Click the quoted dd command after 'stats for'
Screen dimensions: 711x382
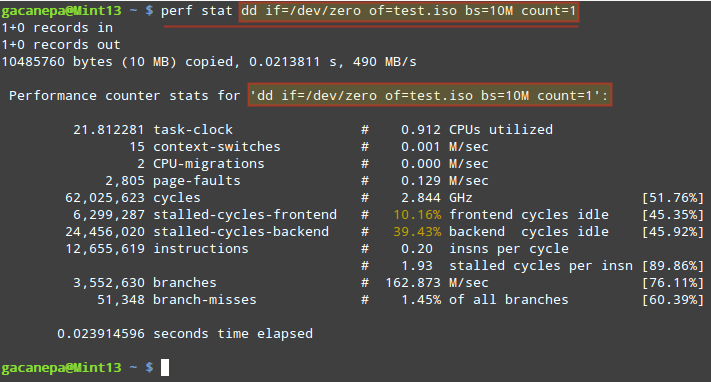point(430,95)
